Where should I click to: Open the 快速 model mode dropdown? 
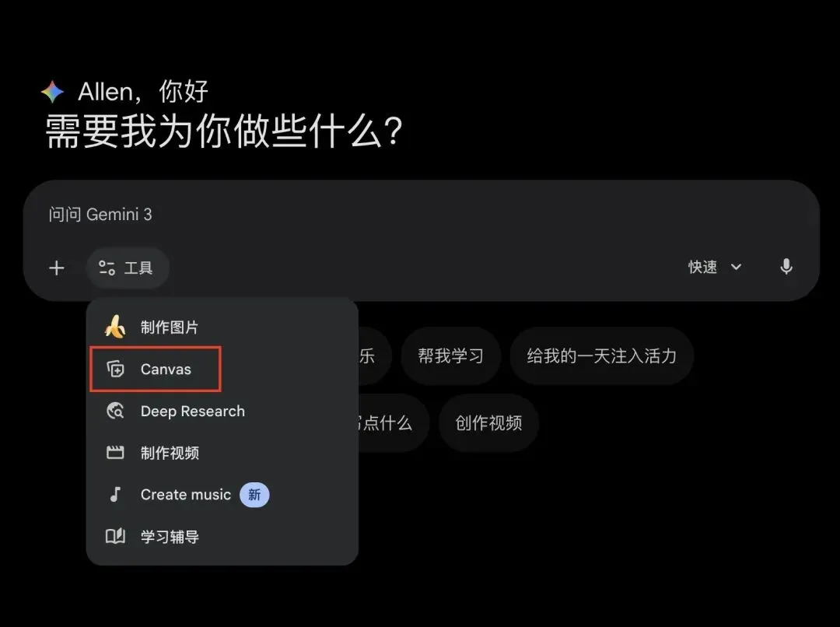click(x=715, y=267)
